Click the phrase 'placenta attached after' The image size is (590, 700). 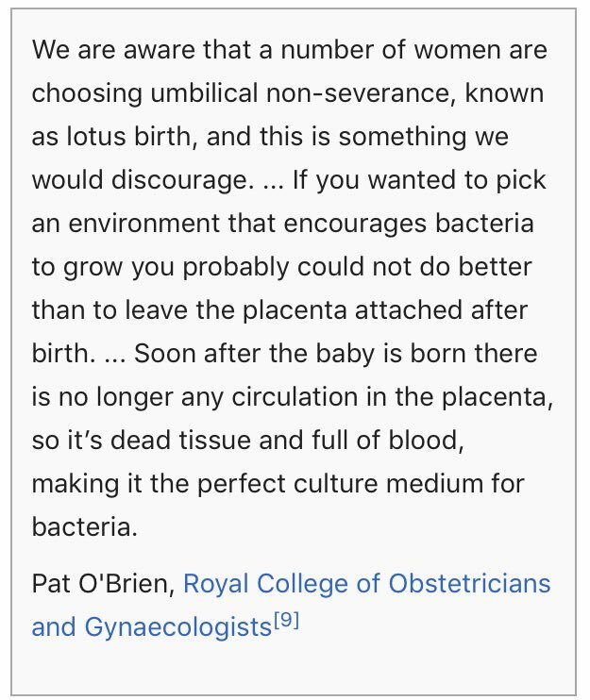tap(385, 310)
